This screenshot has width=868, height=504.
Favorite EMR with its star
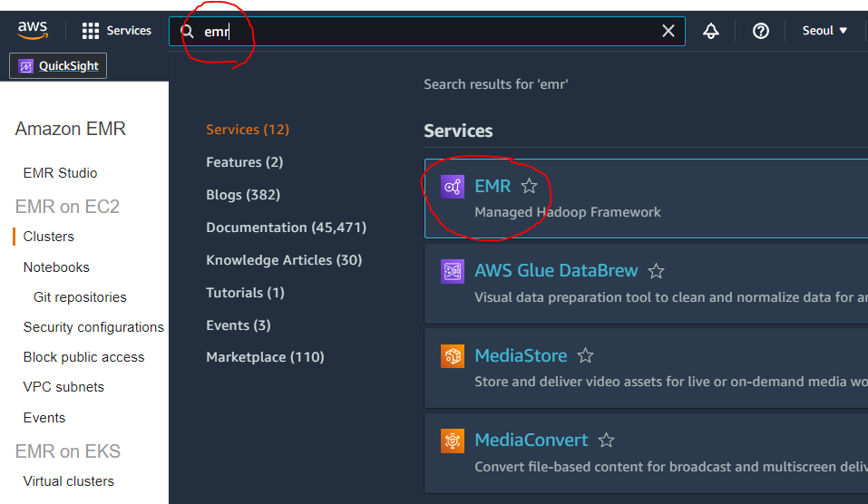[529, 186]
